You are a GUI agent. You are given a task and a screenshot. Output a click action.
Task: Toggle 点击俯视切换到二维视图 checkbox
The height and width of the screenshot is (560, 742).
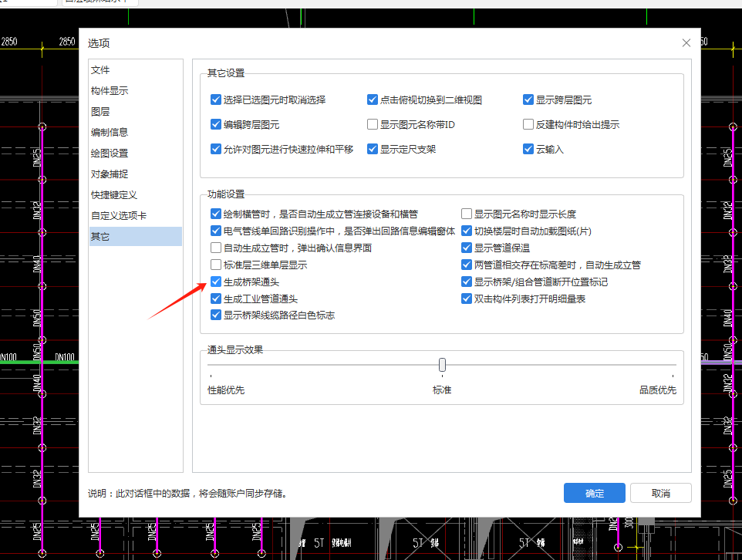(373, 100)
